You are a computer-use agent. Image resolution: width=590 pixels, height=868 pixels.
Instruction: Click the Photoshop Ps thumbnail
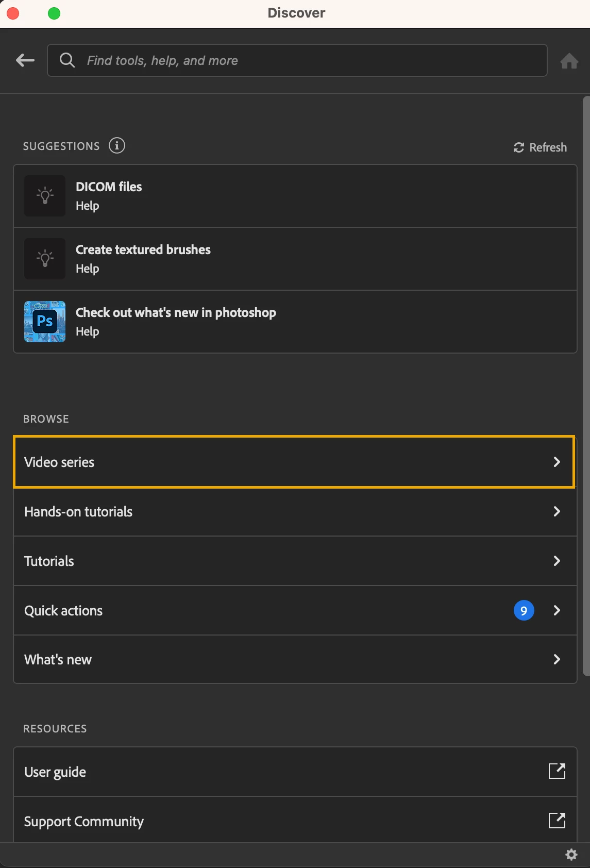point(45,322)
